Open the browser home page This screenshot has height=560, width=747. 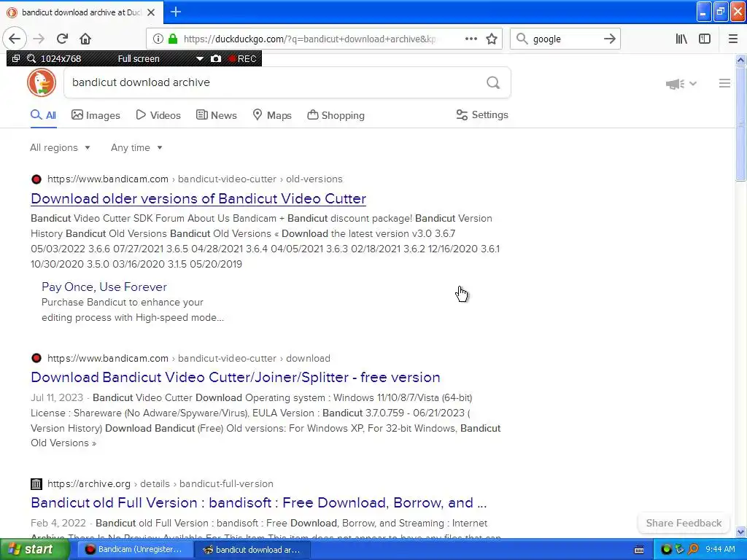click(x=85, y=39)
